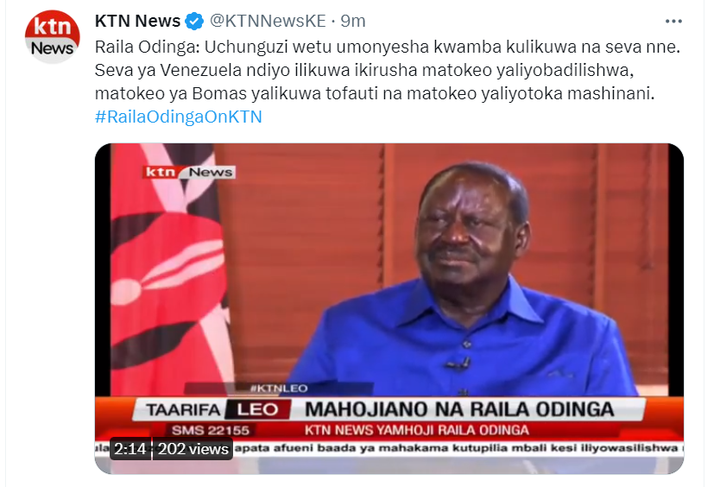The image size is (720, 487).
Task: Click the 2:14 video duration badge
Action: (130, 448)
